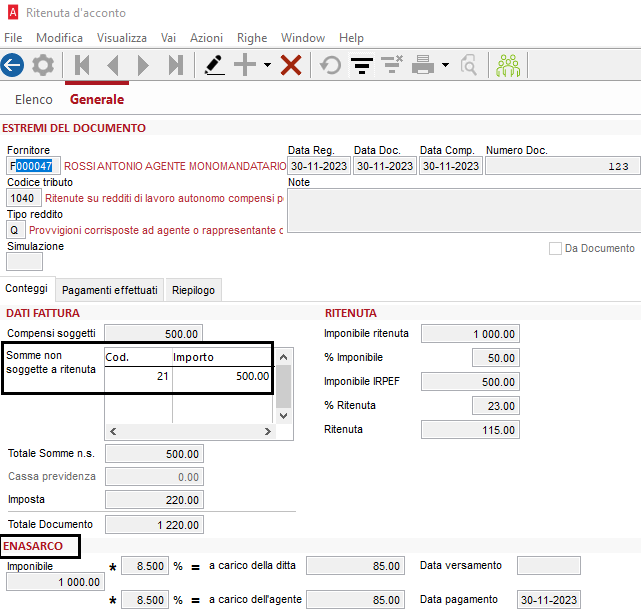Image resolution: width=641 pixels, height=612 pixels.
Task: Open the Window menu
Action: click(x=303, y=38)
